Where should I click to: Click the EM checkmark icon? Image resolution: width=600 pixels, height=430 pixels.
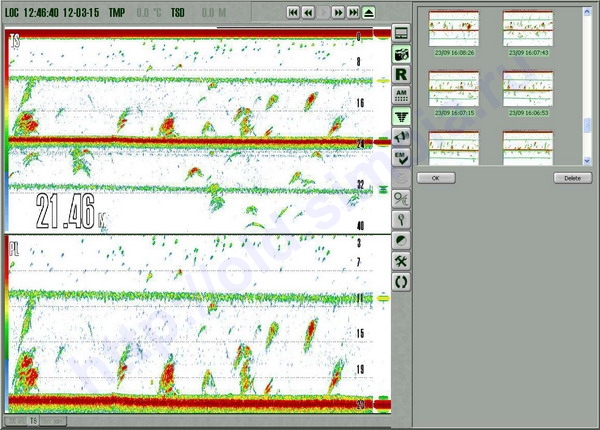401,157
